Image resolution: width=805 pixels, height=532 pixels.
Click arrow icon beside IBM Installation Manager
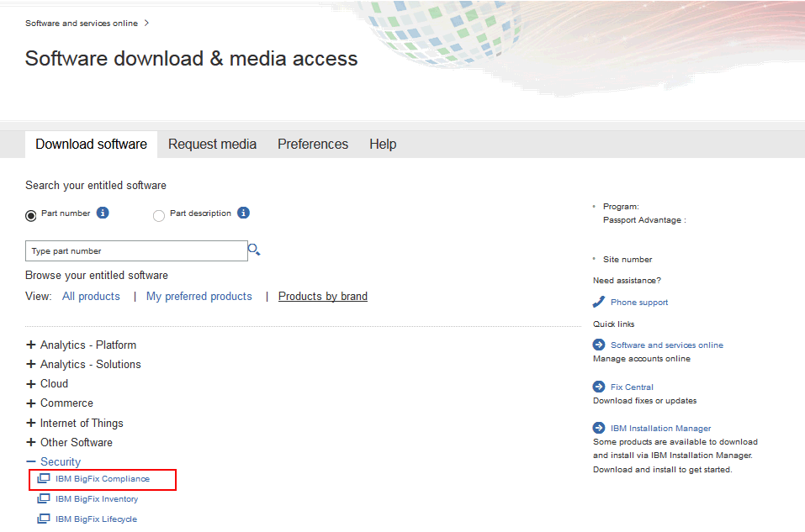(x=599, y=427)
